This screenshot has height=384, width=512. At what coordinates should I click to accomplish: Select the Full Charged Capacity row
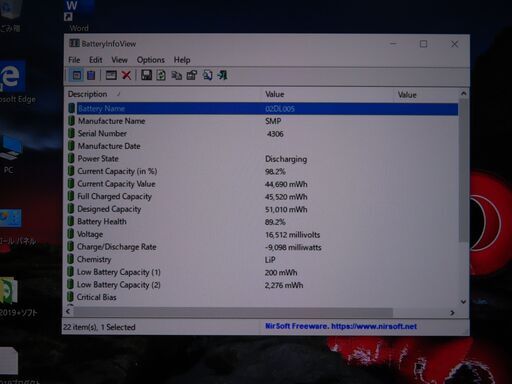(263, 196)
